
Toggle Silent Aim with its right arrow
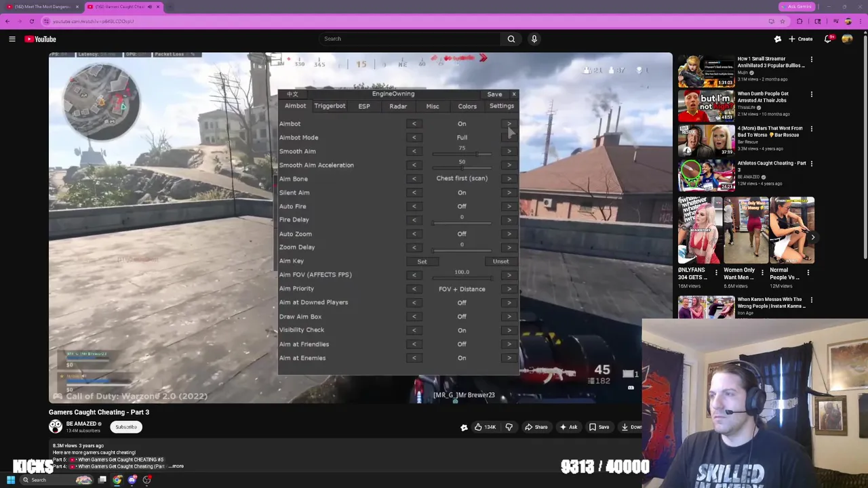click(x=509, y=192)
